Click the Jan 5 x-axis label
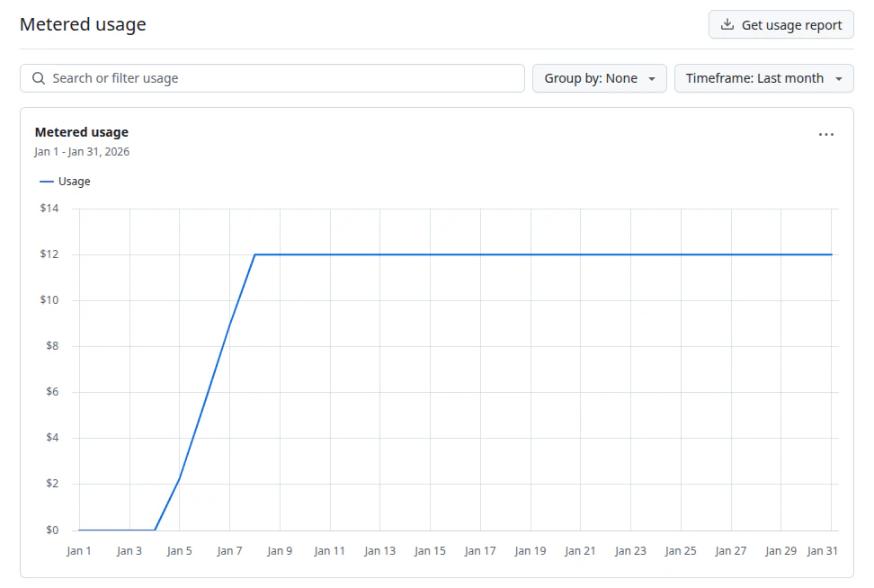This screenshot has height=588, width=874. 180,550
